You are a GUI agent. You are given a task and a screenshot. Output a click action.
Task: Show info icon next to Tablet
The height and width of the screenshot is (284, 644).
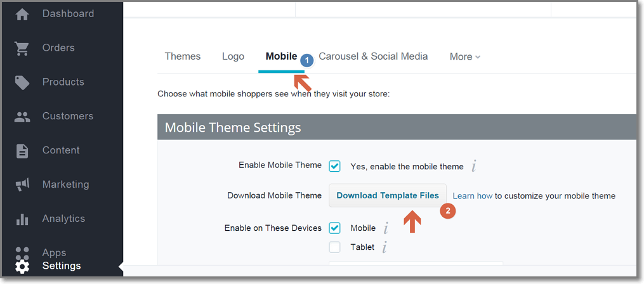(x=385, y=247)
